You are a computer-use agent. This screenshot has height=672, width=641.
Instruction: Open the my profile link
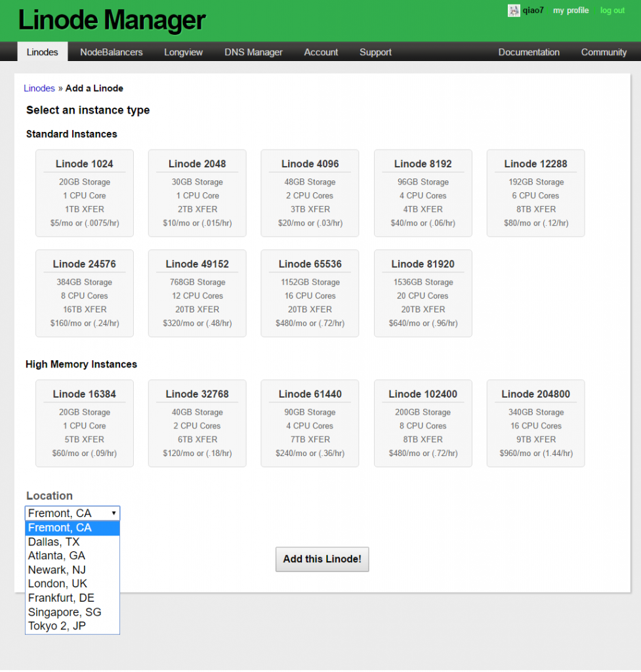pyautogui.click(x=571, y=10)
